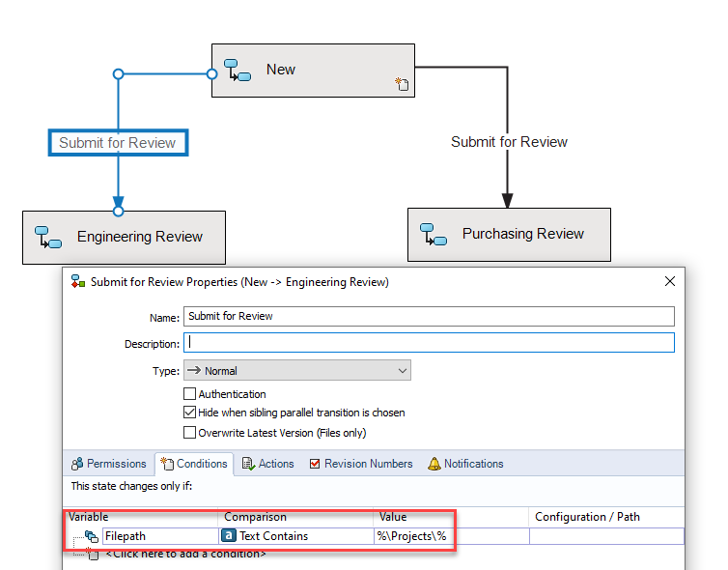Enable the Authentication checkbox
The width and height of the screenshot is (728, 570).
(189, 394)
